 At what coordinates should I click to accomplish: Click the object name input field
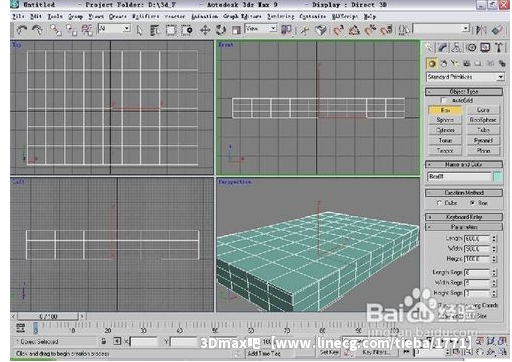[459, 177]
